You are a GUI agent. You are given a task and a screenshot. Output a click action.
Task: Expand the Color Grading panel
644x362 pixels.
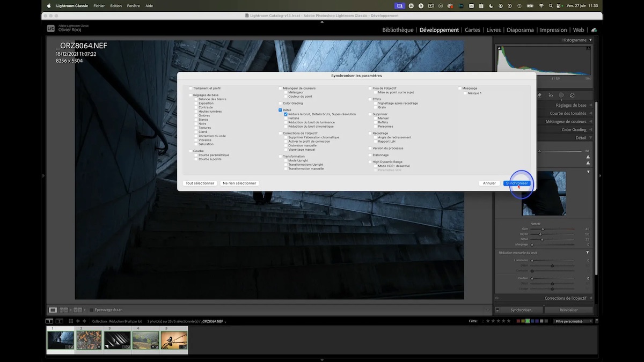pyautogui.click(x=590, y=129)
